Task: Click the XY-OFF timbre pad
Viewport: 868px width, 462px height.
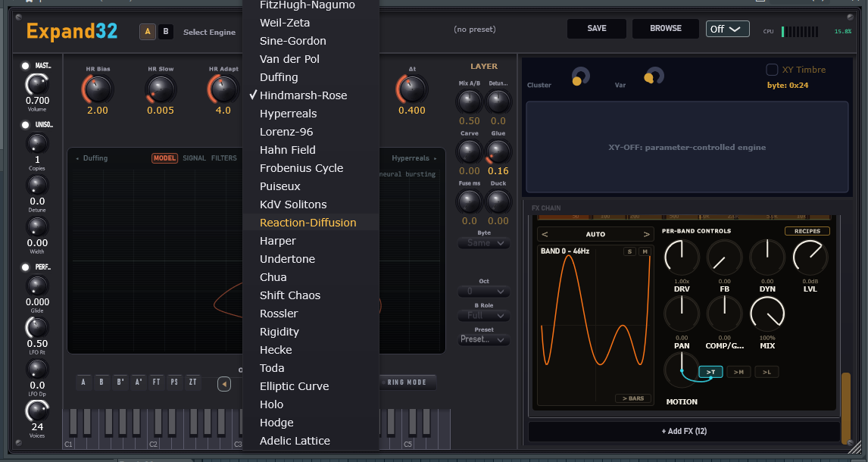Action: [687, 147]
